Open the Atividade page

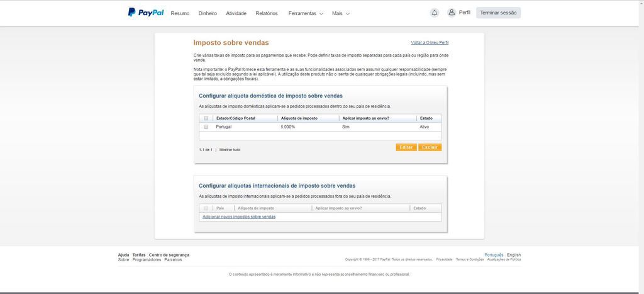[236, 13]
